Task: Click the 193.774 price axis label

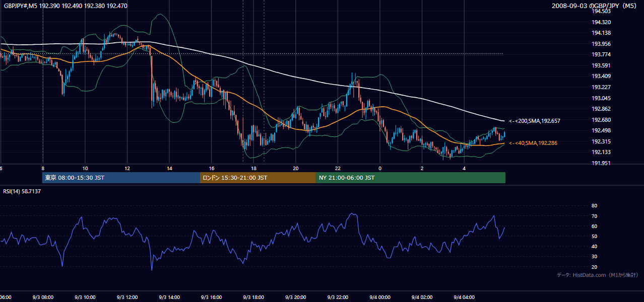Action: pyautogui.click(x=601, y=54)
